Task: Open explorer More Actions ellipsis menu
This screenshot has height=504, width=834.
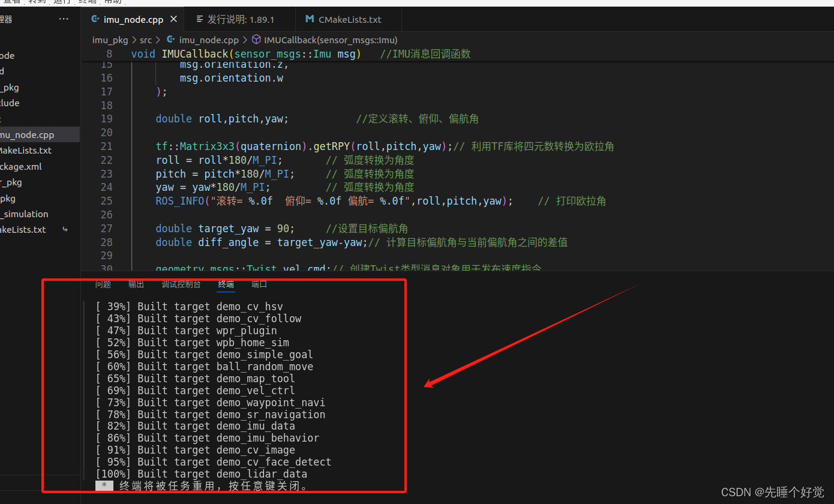Action: [x=64, y=19]
